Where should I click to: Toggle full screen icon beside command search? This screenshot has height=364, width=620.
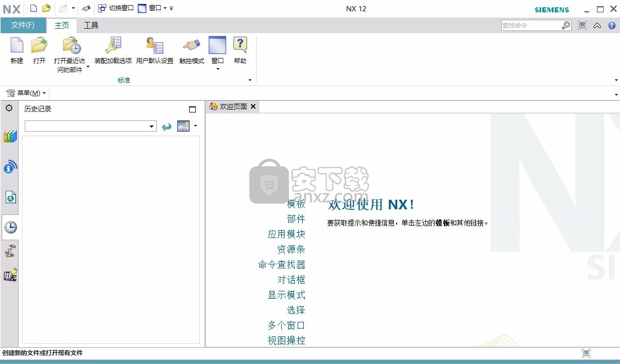(582, 25)
